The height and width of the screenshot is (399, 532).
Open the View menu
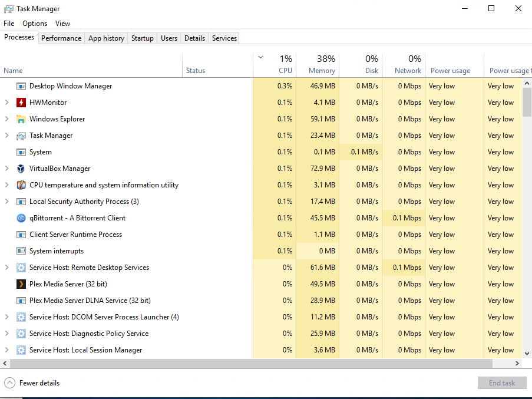(x=63, y=24)
